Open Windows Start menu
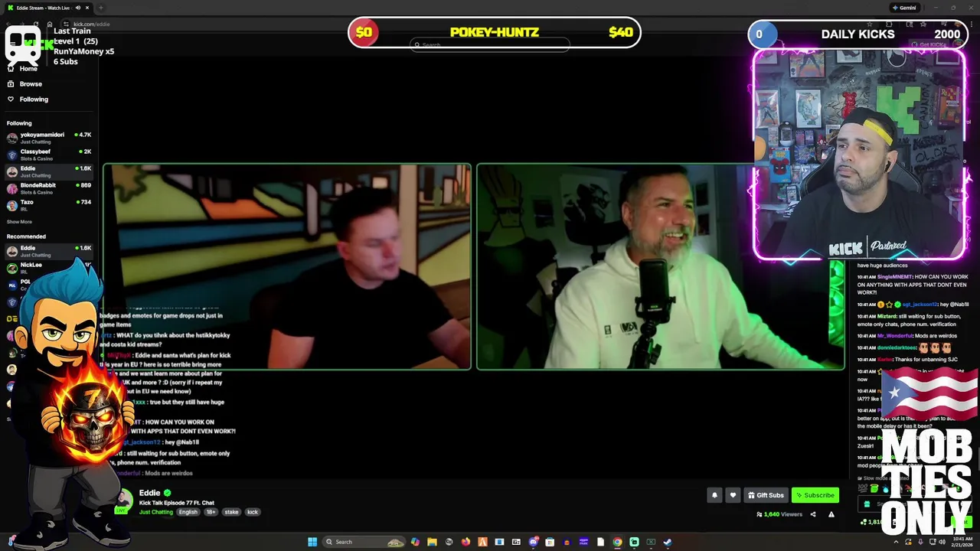 312,542
